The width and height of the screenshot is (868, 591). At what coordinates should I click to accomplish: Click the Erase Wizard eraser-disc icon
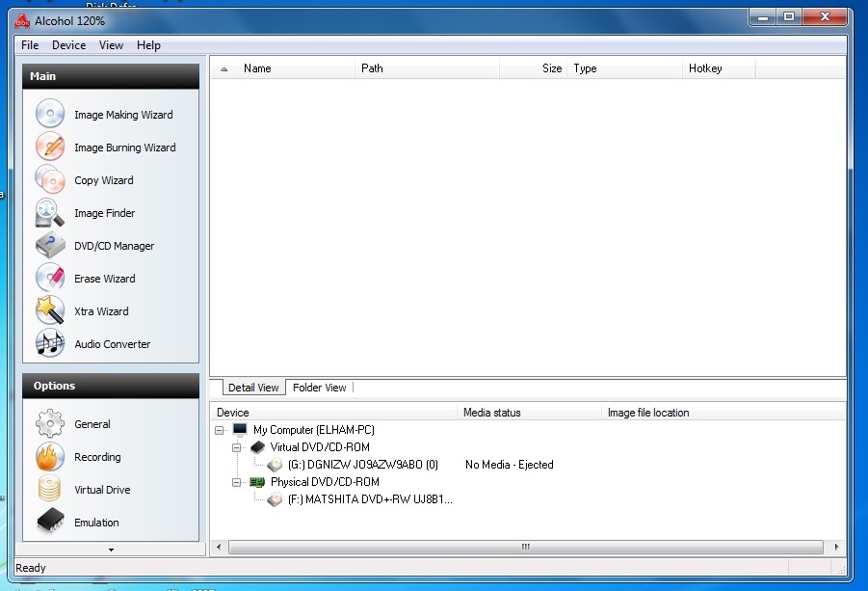pos(50,278)
